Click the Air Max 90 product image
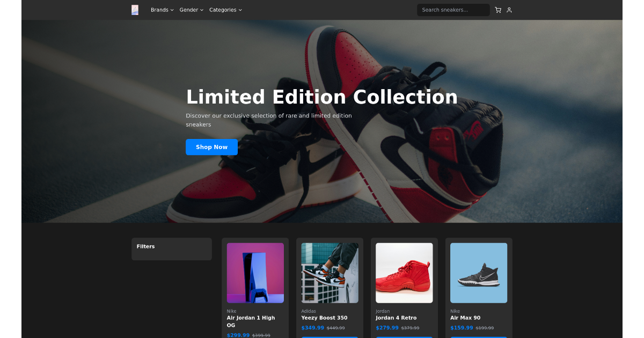644x338 pixels. pos(478,273)
